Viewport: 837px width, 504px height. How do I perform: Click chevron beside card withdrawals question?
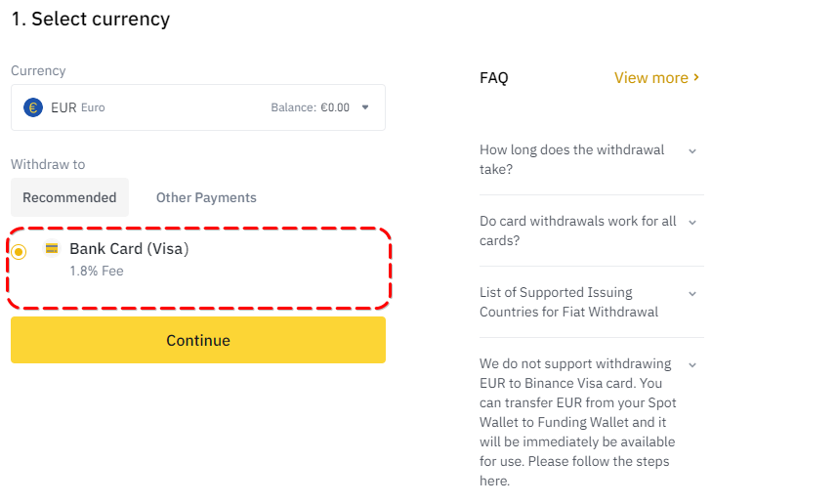691,222
